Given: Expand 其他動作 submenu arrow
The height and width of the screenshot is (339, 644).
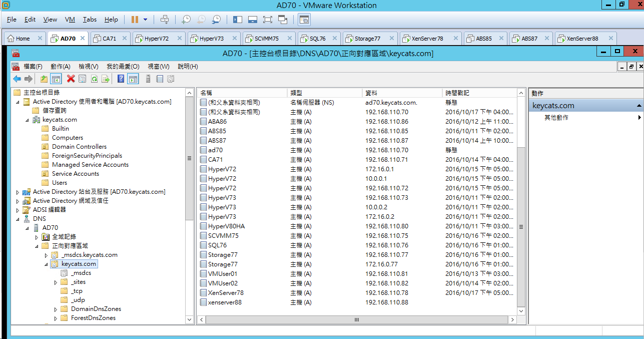Looking at the screenshot, I should pyautogui.click(x=639, y=118).
